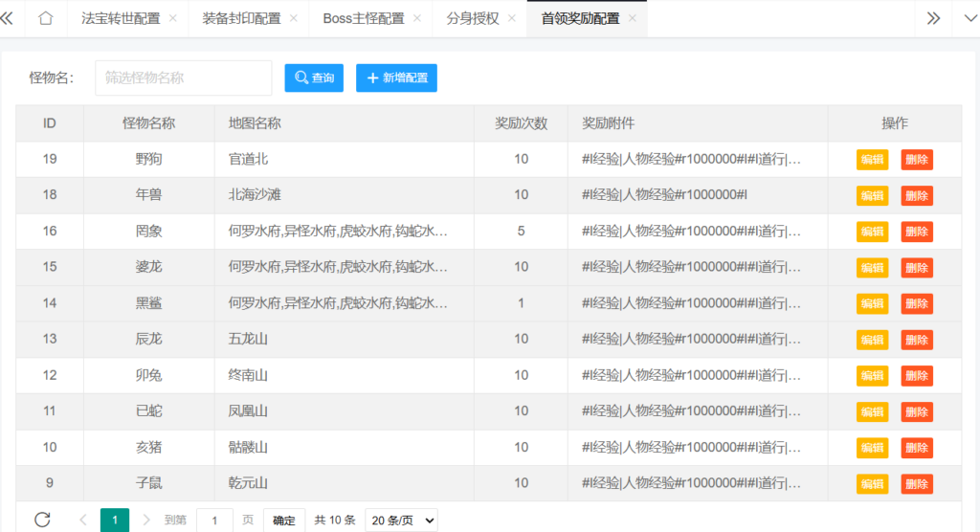Viewport: 980px width, 532px height.
Task: Click the 查询 search button
Action: pyautogui.click(x=314, y=78)
